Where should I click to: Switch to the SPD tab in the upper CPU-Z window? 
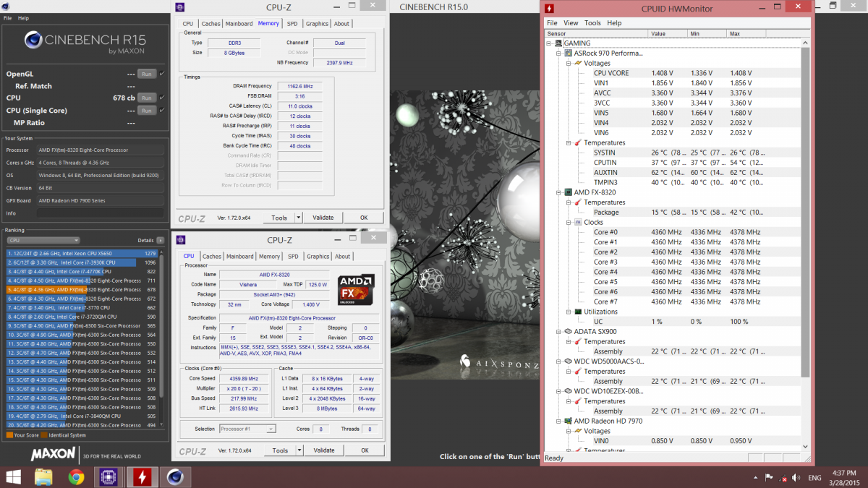[x=292, y=23]
